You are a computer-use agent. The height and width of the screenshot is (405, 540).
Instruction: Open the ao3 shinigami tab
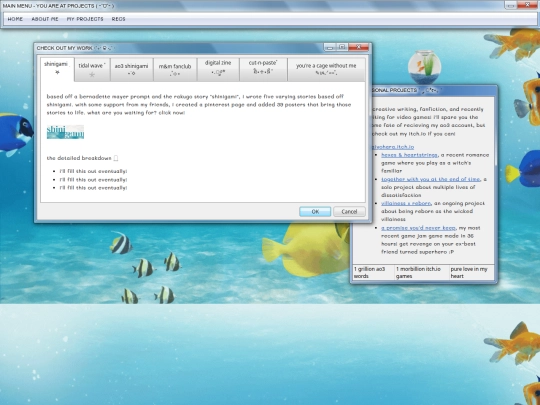pyautogui.click(x=132, y=69)
